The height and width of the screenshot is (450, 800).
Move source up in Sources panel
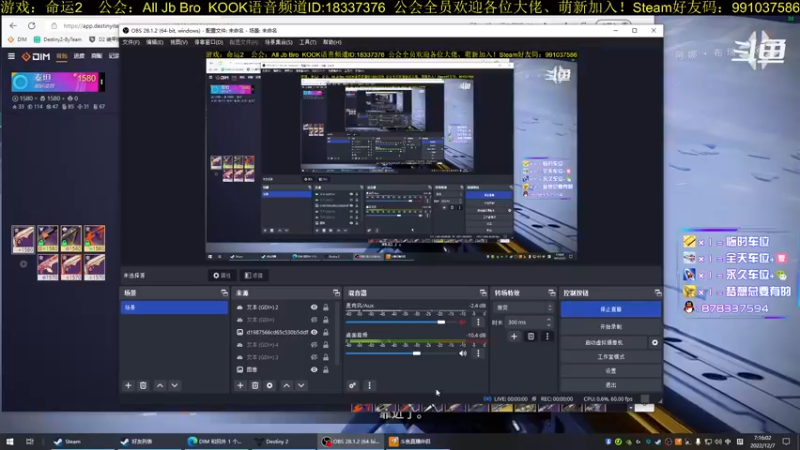[286, 386]
